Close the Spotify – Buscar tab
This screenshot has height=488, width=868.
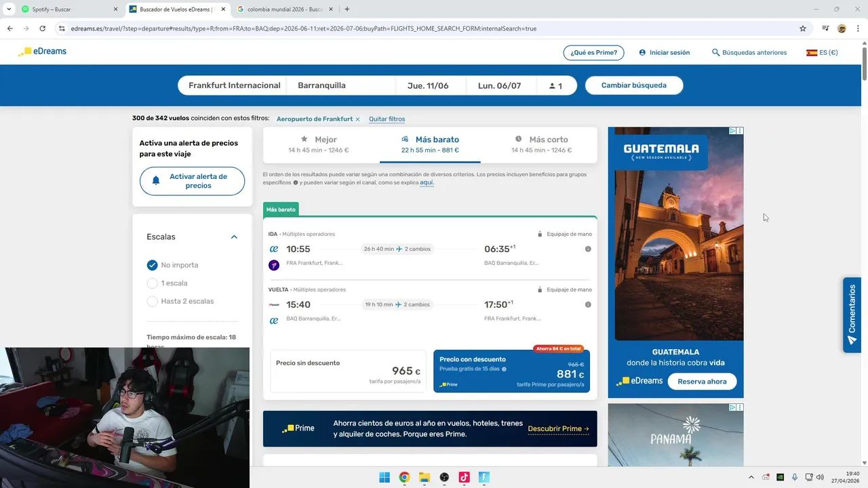coord(115,9)
